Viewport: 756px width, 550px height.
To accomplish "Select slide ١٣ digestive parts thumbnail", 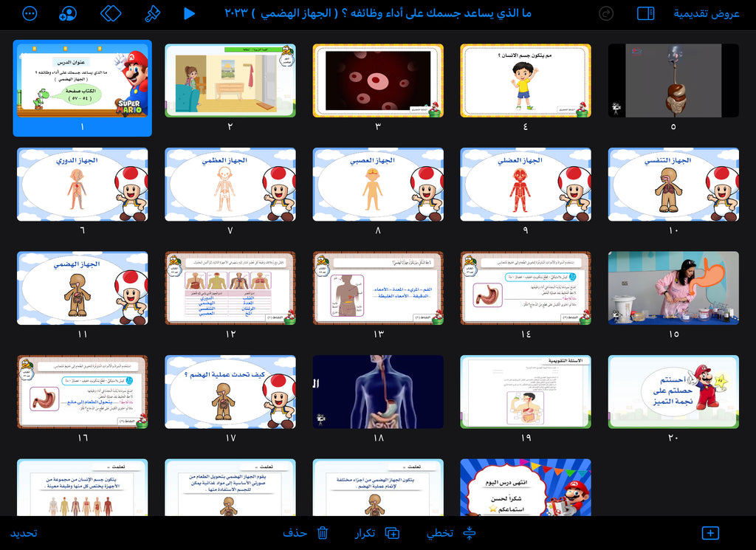I will 378,288.
